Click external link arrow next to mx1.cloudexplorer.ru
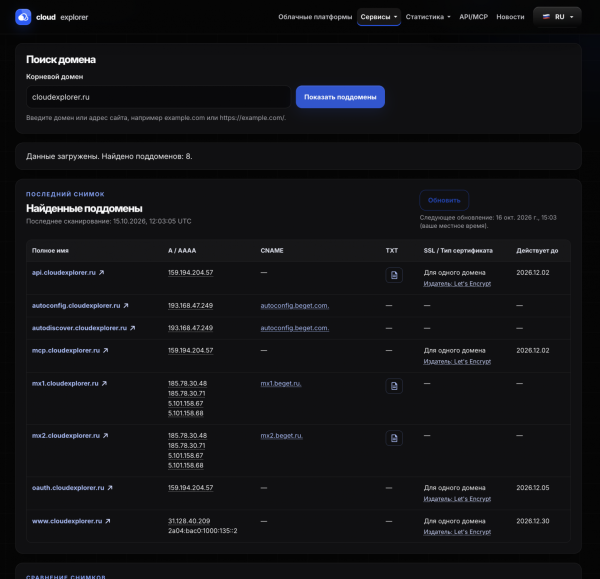This screenshot has width=600, height=579. tap(104, 383)
